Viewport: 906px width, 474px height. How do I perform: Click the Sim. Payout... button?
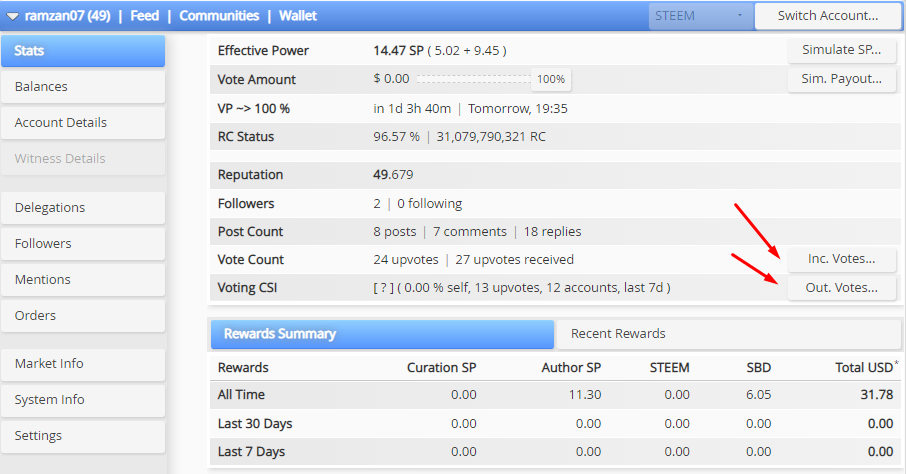pyautogui.click(x=841, y=79)
